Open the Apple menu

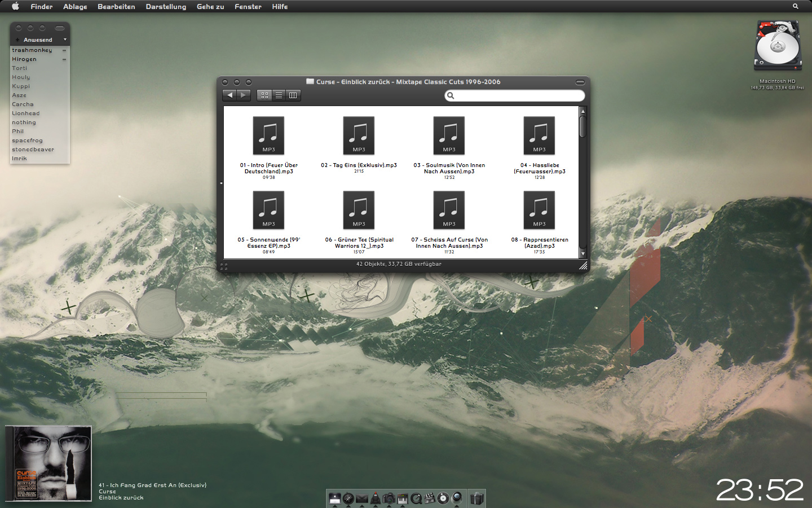click(15, 6)
